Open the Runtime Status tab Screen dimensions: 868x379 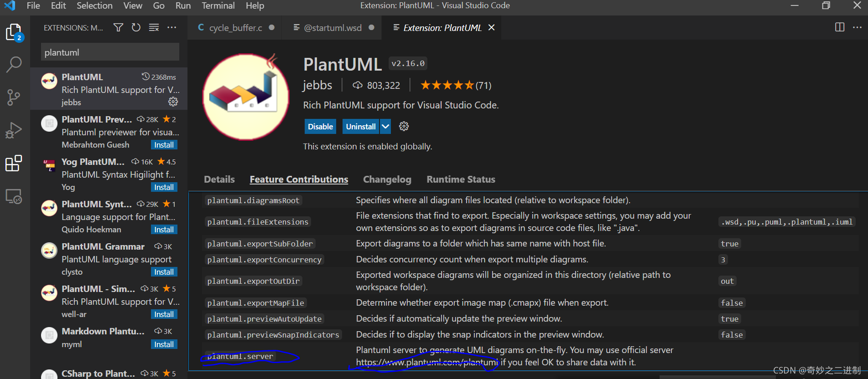461,179
